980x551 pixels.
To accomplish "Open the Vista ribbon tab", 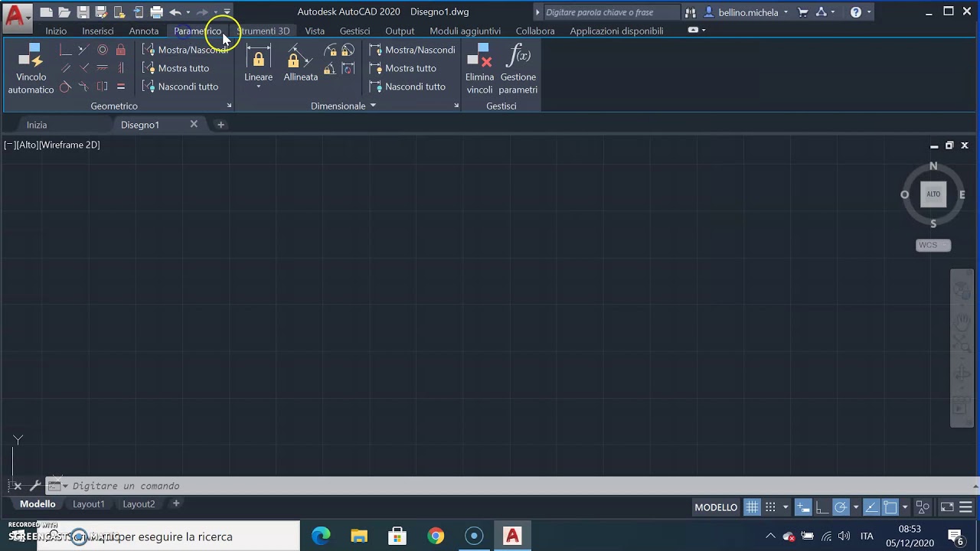I will pos(315,31).
